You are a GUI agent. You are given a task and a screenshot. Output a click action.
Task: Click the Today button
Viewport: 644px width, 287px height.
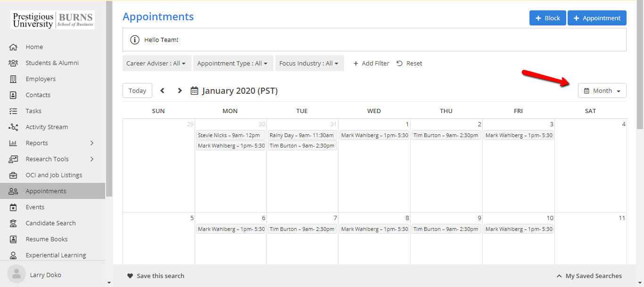(137, 90)
